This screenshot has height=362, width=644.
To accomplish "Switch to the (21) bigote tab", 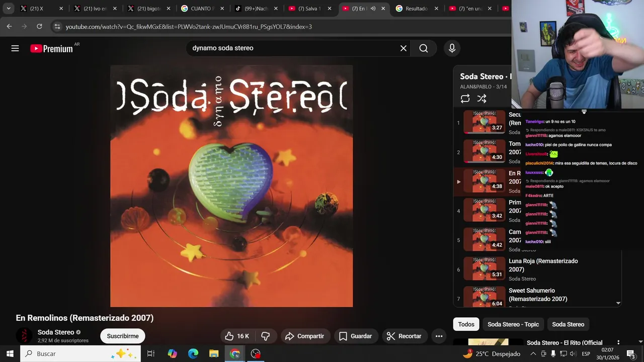I will click(148, 9).
